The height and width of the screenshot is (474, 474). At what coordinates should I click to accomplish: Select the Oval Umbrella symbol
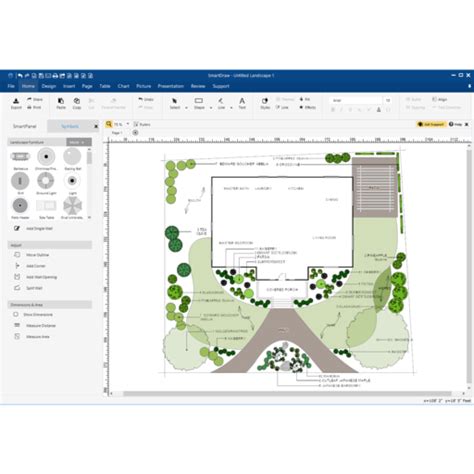(x=72, y=208)
